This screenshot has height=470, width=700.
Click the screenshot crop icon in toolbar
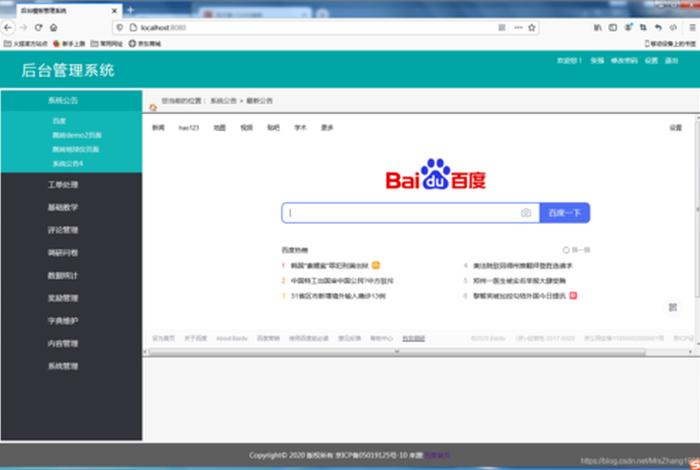click(643, 28)
